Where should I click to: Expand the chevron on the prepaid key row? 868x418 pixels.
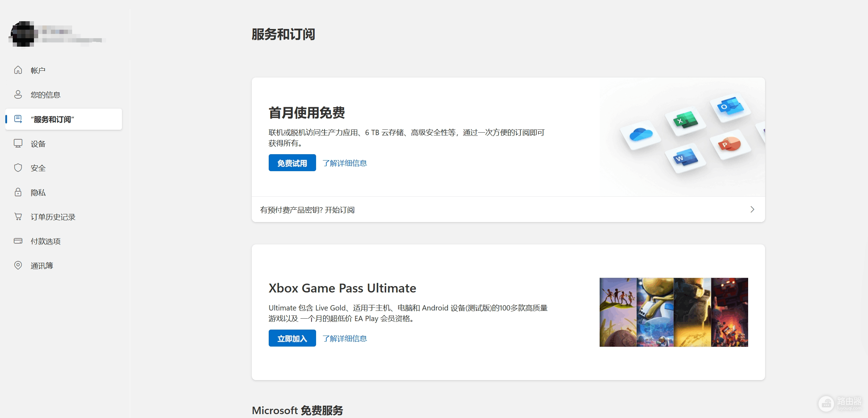752,209
